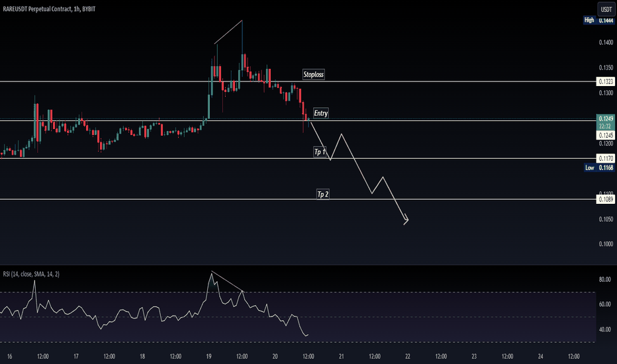Click the RSI (14, close, SMA, 14, 2) legend
617x364 pixels.
31,274
